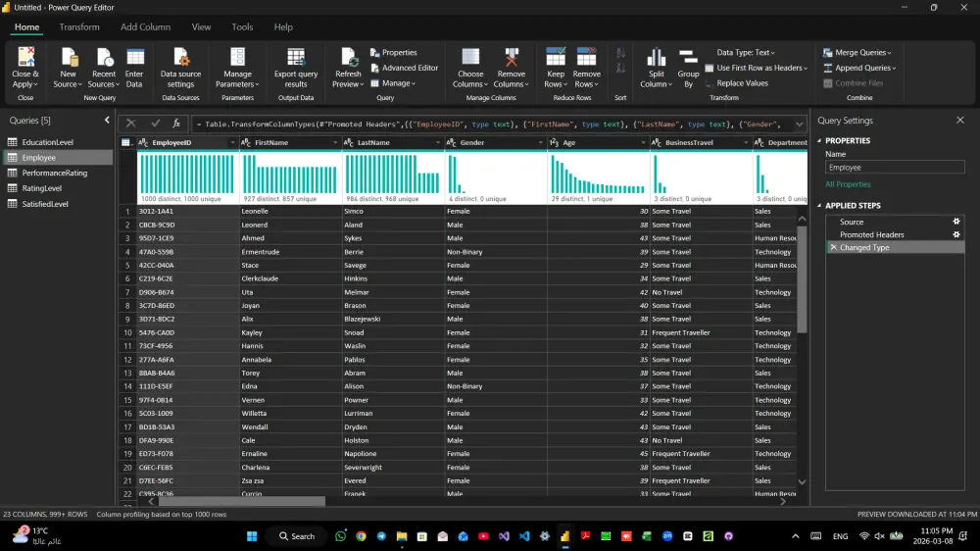
Task: Open the New Source icon
Action: pos(69,57)
